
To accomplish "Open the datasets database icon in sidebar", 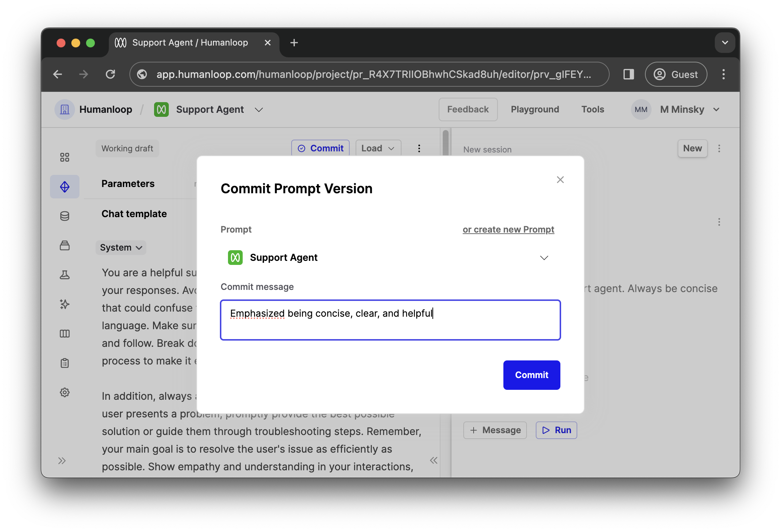I will point(65,216).
